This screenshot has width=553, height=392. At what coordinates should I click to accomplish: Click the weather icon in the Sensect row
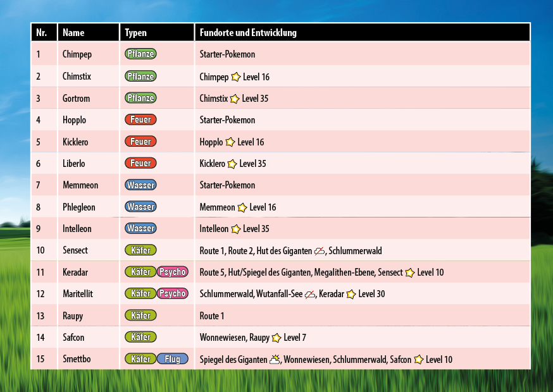coord(320,251)
